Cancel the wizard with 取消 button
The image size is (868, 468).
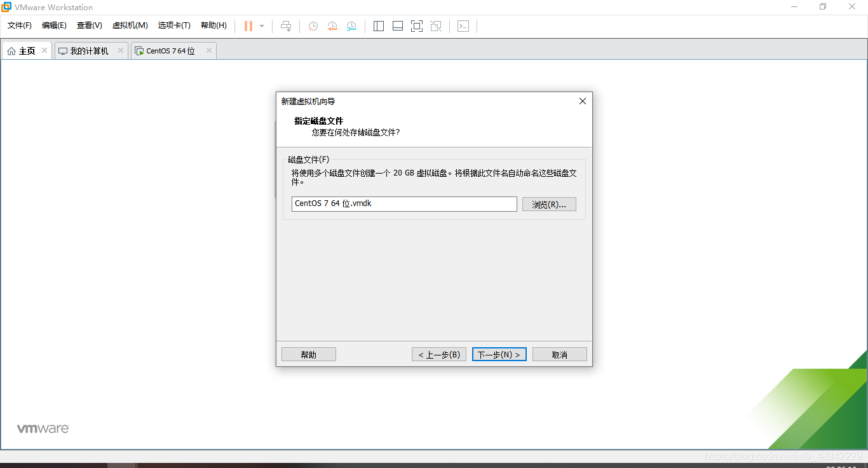click(560, 354)
